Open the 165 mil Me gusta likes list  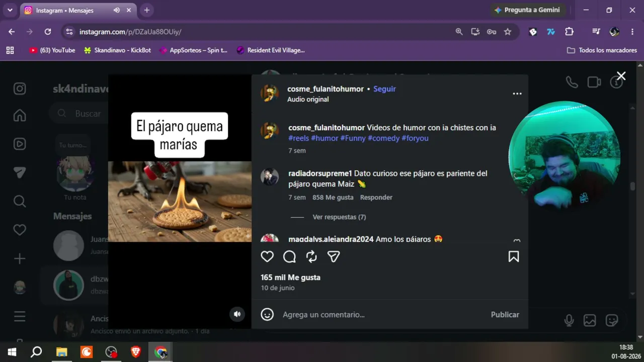tap(290, 278)
